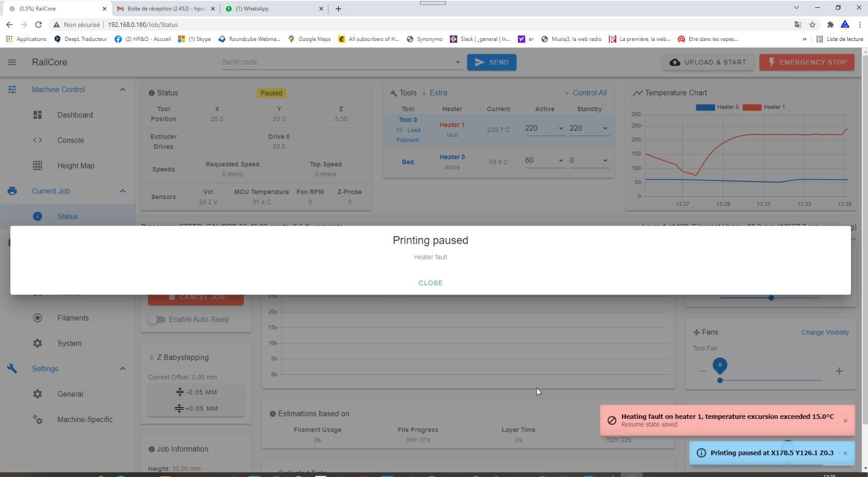Toggle Heater 1 legend in chart

click(x=764, y=107)
